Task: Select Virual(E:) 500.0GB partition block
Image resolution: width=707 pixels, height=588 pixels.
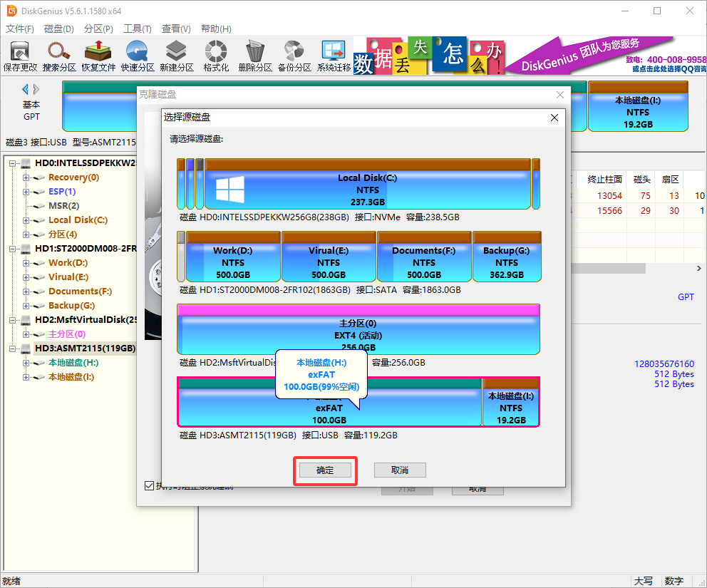Action: tap(329, 257)
